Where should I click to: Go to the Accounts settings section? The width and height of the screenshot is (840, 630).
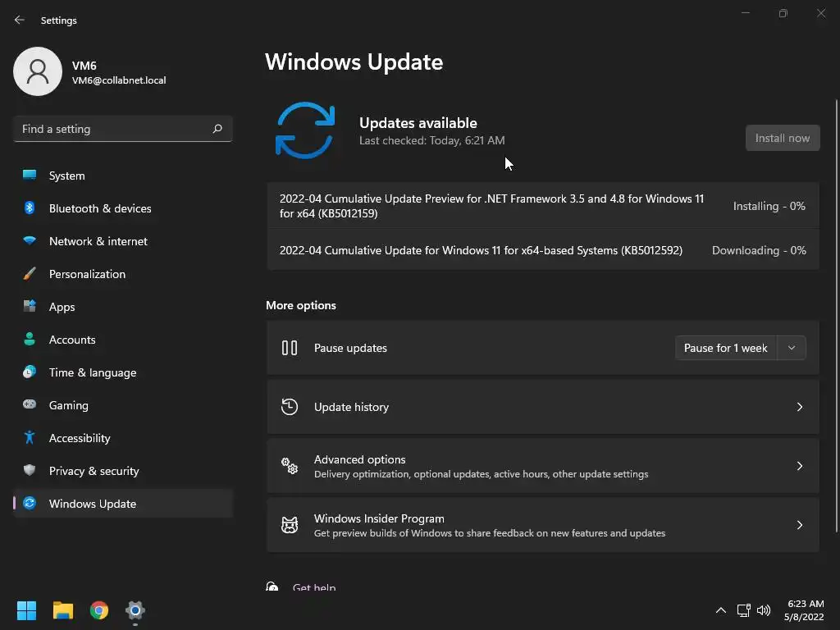72,340
